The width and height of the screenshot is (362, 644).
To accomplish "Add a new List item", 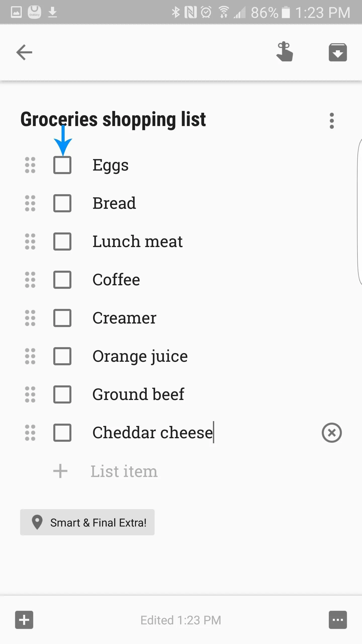I will (x=124, y=471).
